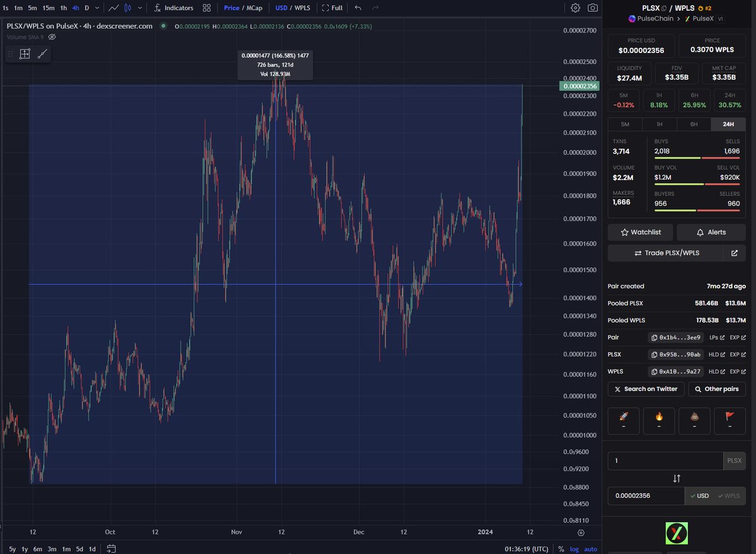
Task: Select the 4h timeframe
Action: pos(76,8)
